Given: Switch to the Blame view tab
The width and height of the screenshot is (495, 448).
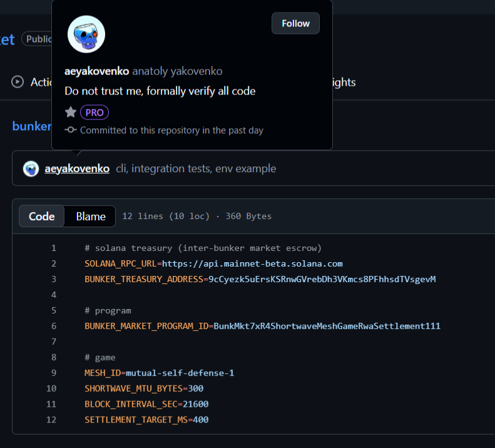Looking at the screenshot, I should [91, 216].
